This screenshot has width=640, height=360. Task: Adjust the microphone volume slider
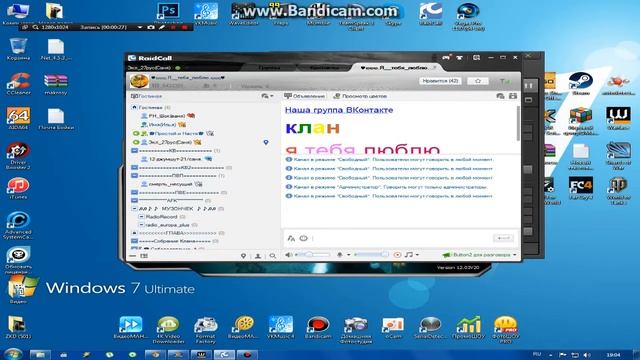coord(371,255)
